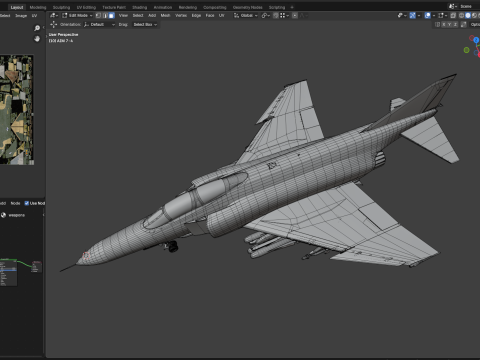Open the pivot point dropdown

(265, 15)
